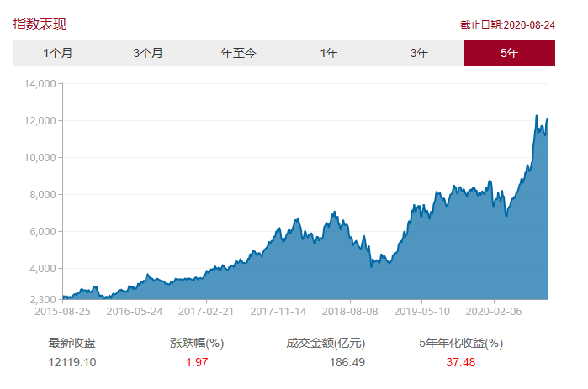This screenshot has height=389, width=588.
Task: Click the 指数表现 heading
Action: pos(40,24)
